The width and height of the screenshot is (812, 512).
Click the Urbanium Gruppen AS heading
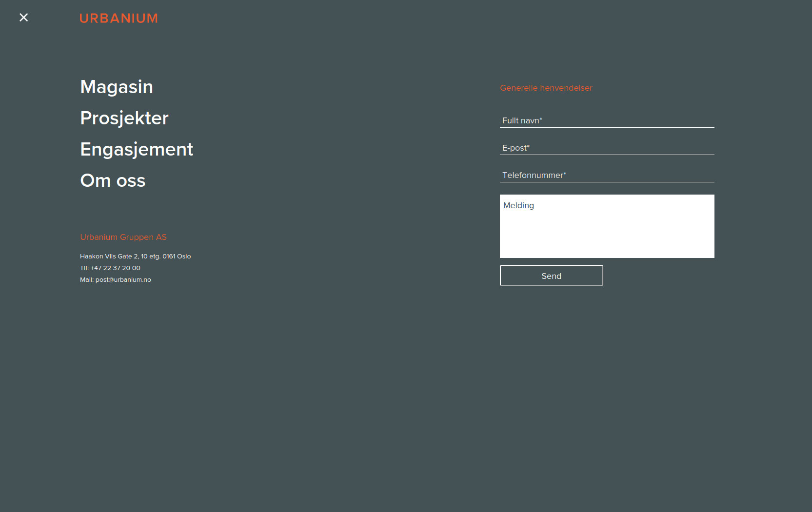tap(123, 237)
